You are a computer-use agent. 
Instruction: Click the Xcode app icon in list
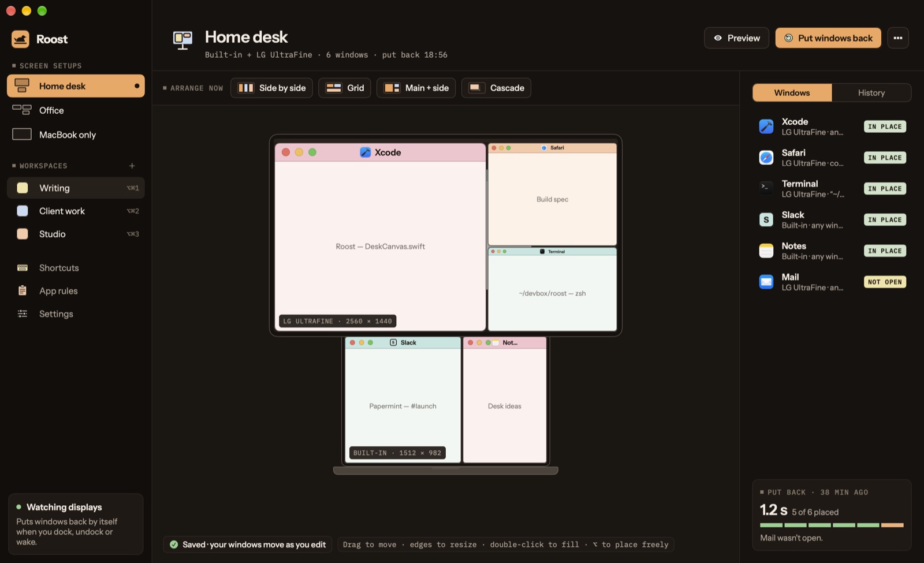[766, 126]
